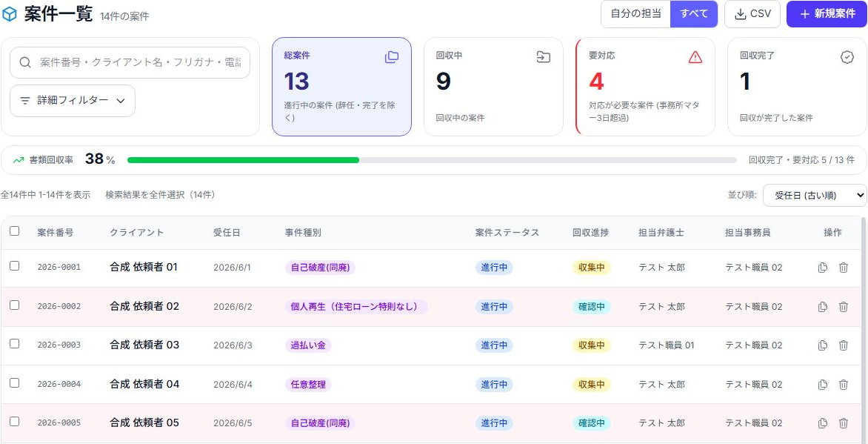The height and width of the screenshot is (444, 868).
Task: Select the 総案件 summary card
Action: click(x=341, y=87)
